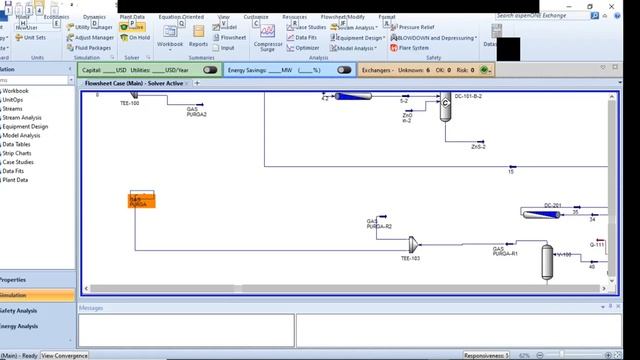Click the flowsheet horizontal scrollbar
The height and width of the screenshot is (360, 640).
click(344, 288)
